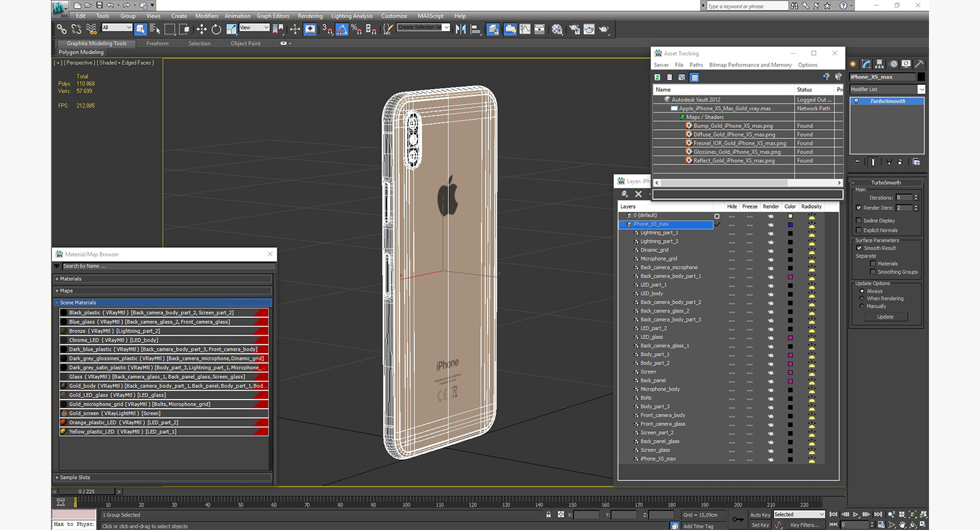
Task: Open the Create Selection Set dropdown
Action: tap(424, 28)
